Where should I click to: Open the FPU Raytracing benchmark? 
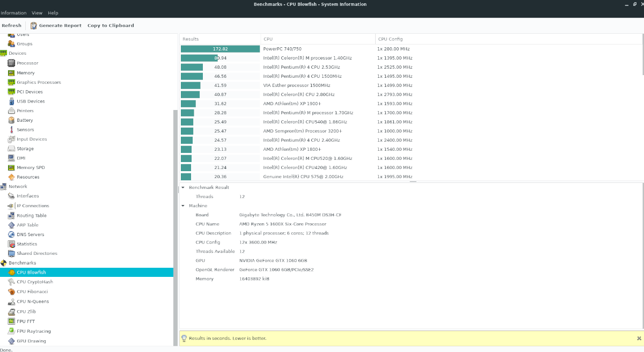tap(33, 331)
